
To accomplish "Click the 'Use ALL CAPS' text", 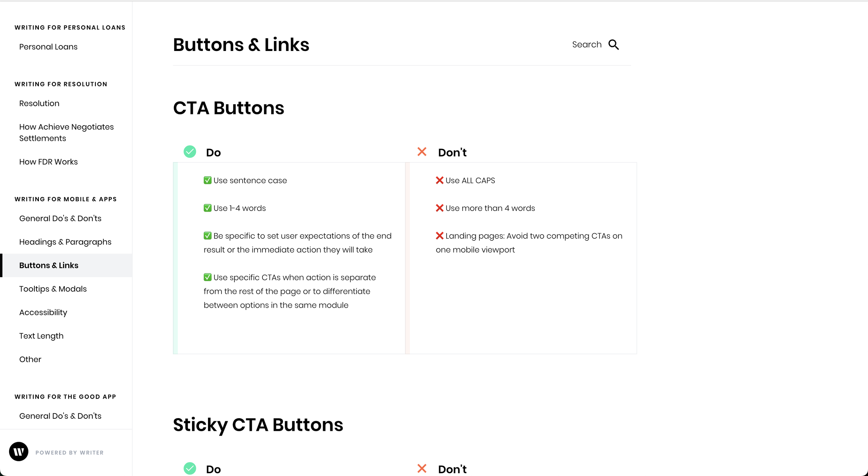I will tap(470, 180).
